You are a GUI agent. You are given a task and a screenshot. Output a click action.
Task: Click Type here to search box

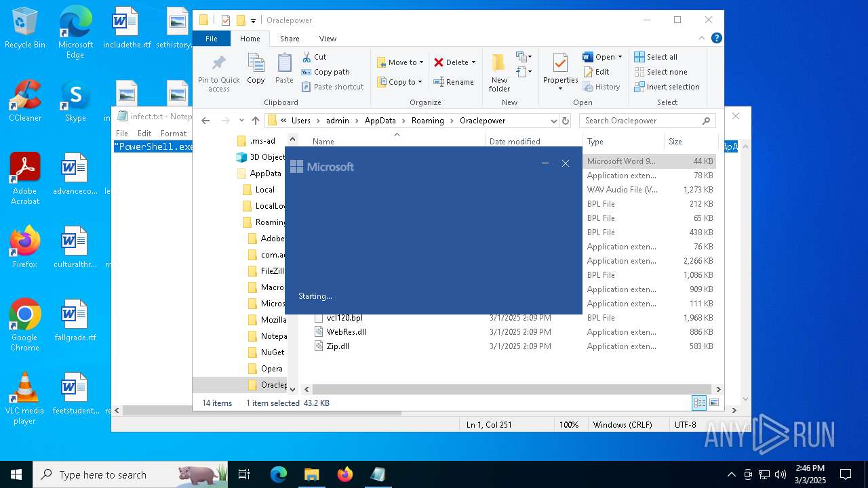click(x=130, y=474)
